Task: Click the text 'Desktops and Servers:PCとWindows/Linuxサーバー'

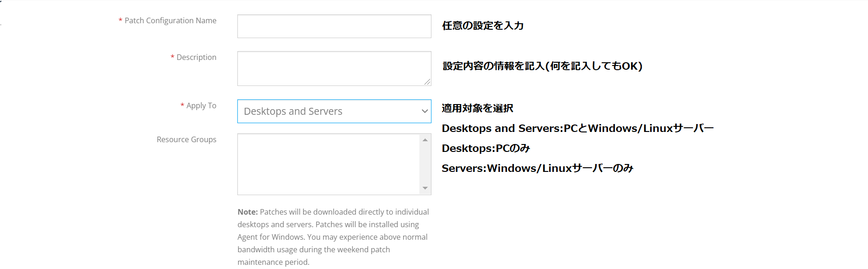Action: pos(578,128)
